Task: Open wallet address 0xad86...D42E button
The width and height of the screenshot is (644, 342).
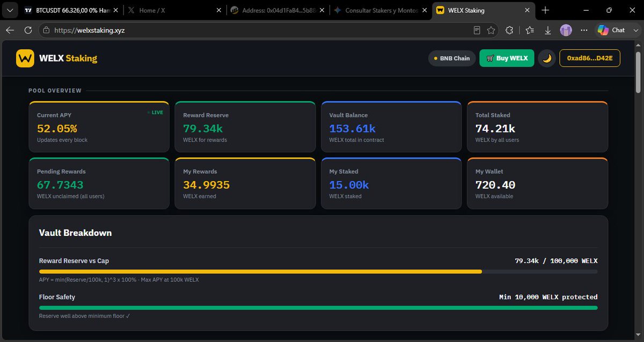Action: [x=590, y=58]
